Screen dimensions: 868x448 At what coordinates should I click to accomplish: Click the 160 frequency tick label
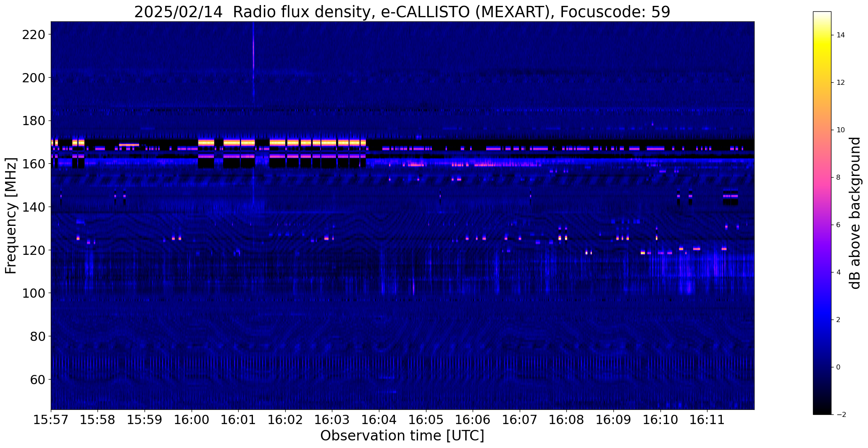coord(33,164)
